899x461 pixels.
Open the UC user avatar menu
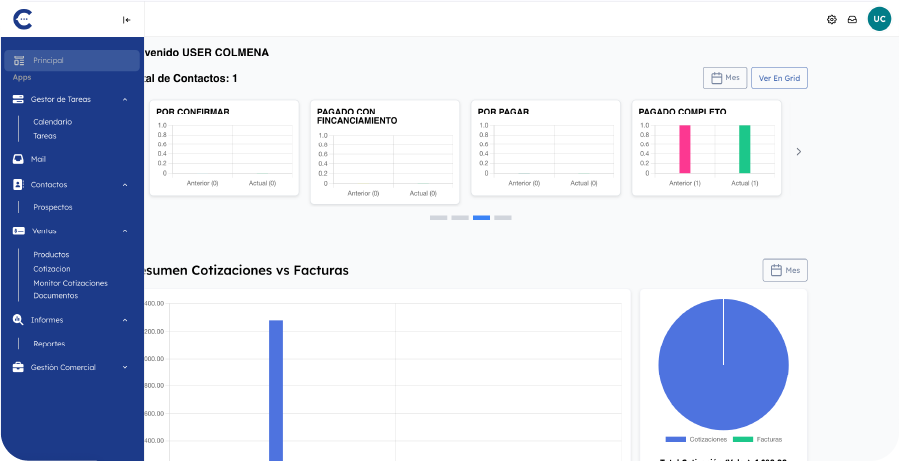tap(879, 19)
